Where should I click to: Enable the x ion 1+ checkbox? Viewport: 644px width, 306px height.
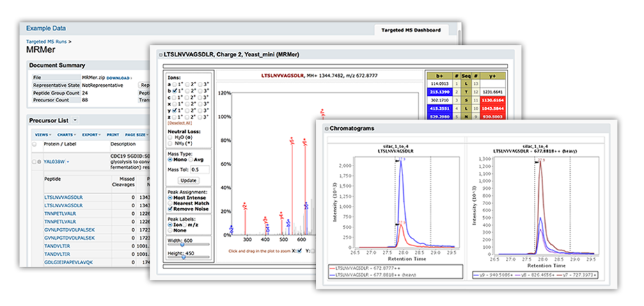coord(175,104)
